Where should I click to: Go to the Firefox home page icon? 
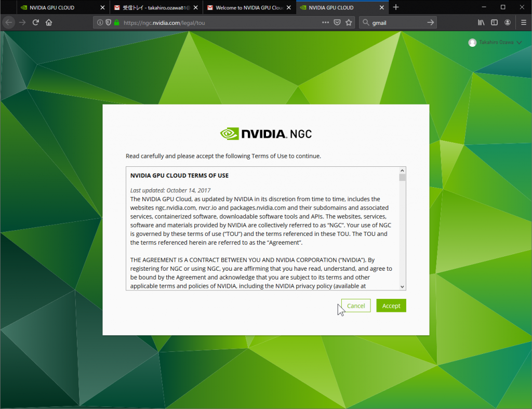click(x=49, y=22)
